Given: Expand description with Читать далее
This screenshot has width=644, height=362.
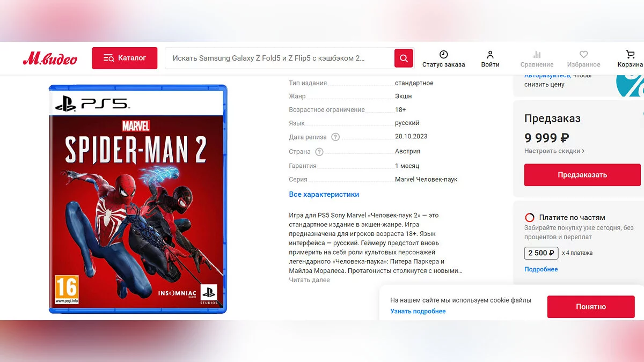Looking at the screenshot, I should (x=309, y=280).
